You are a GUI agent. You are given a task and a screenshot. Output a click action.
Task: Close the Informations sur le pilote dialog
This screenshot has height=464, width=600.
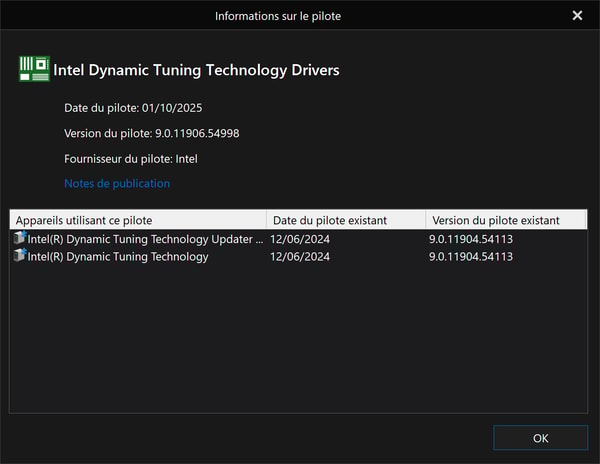577,15
